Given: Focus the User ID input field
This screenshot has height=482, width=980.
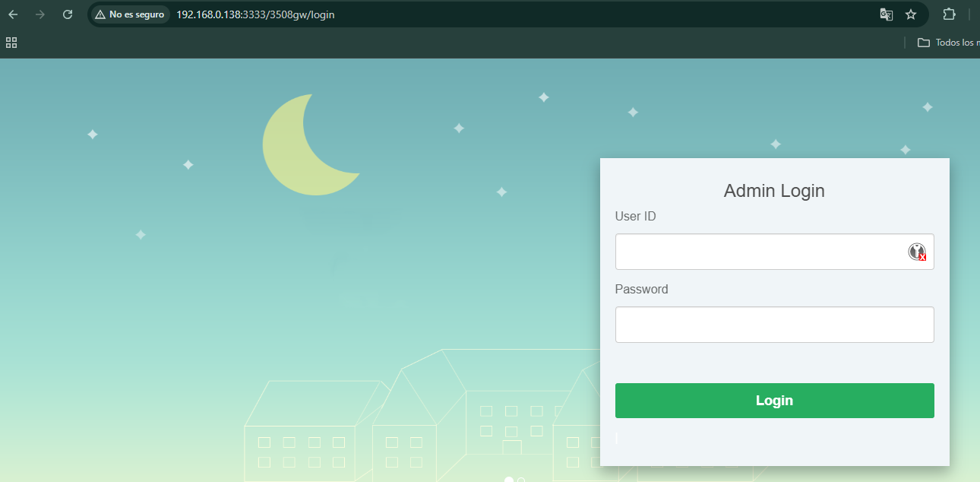Looking at the screenshot, I should click(x=760, y=252).
